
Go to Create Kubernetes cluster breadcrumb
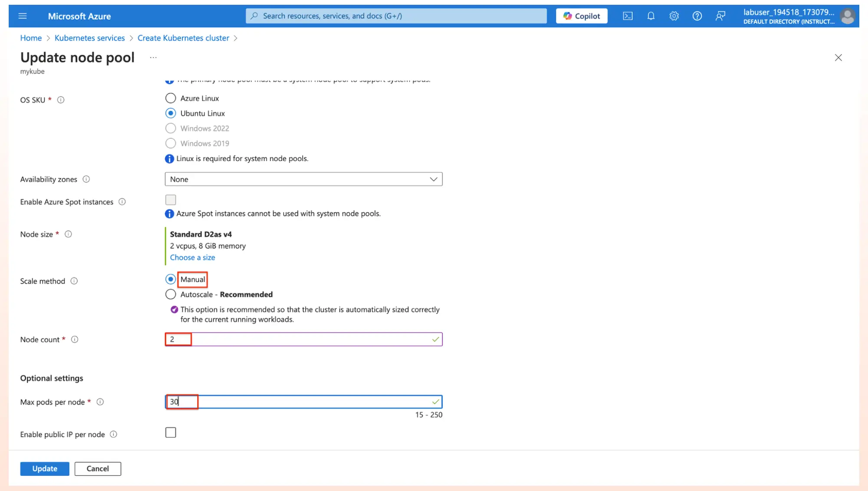183,38
